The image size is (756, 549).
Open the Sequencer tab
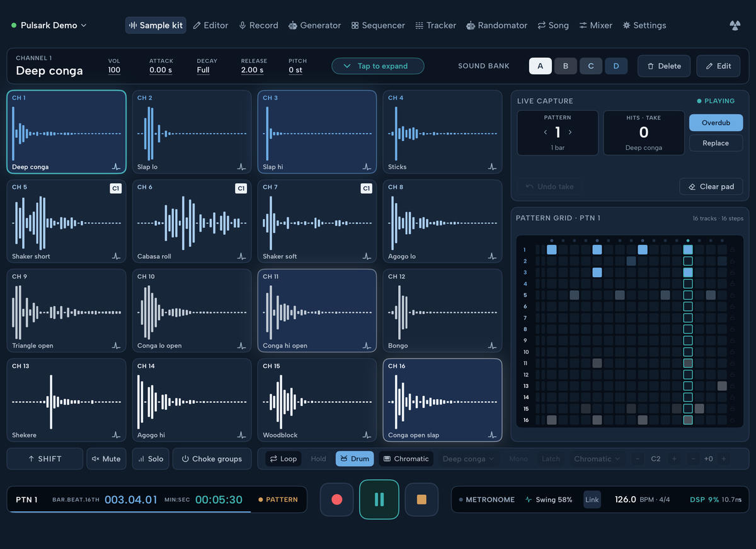pyautogui.click(x=378, y=25)
